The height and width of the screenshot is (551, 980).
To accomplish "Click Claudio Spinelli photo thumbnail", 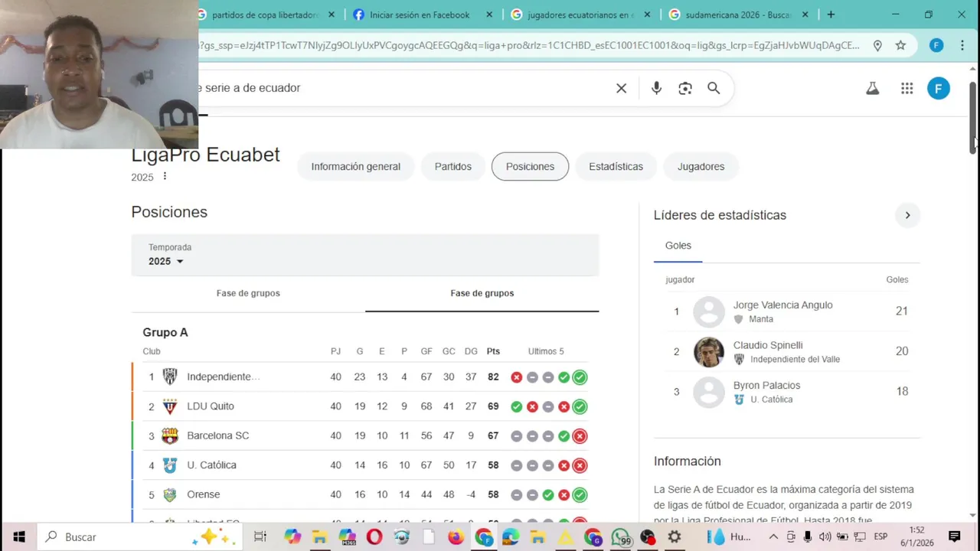I will 709,352.
